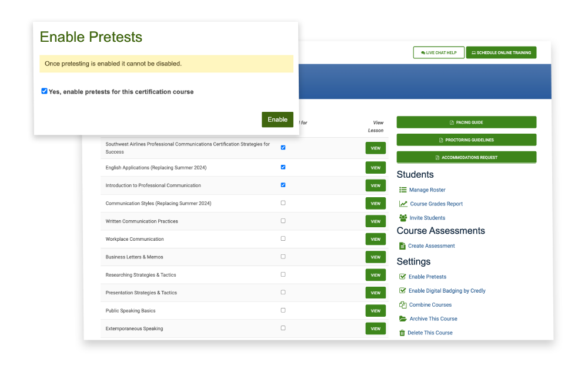Check the Communication Styles lesson checkbox

283,203
